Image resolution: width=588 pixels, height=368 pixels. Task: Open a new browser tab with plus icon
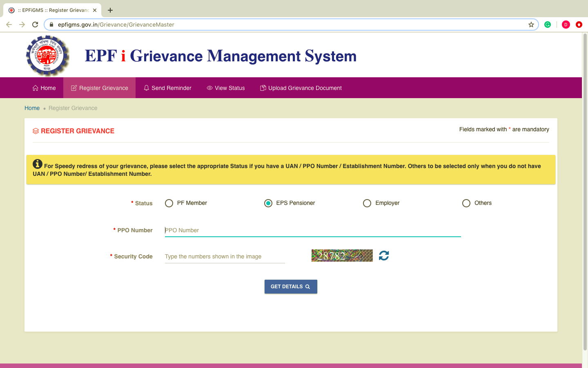[x=110, y=10]
